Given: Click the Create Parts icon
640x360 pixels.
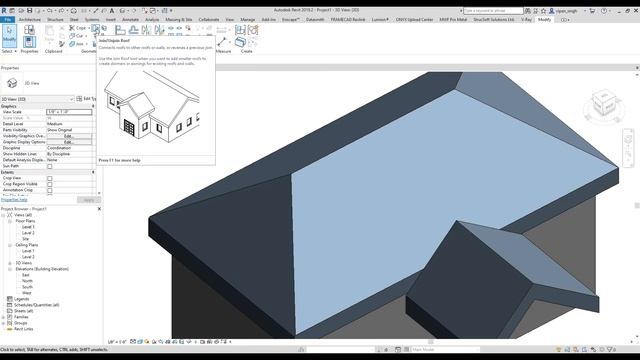Looking at the screenshot, I should (240, 42).
